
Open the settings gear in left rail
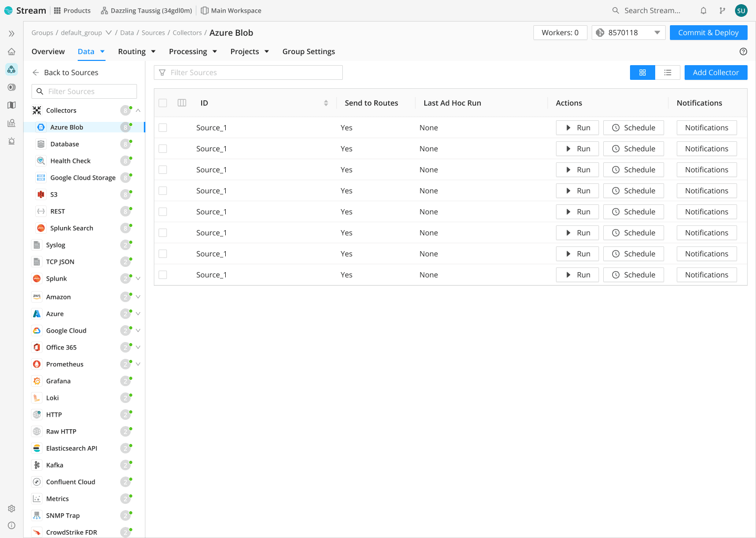(12, 509)
